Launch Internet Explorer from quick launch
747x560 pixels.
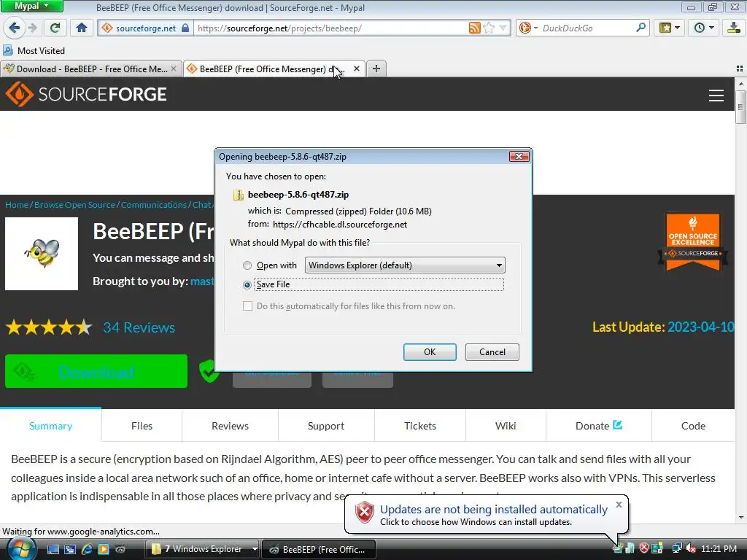(87, 549)
